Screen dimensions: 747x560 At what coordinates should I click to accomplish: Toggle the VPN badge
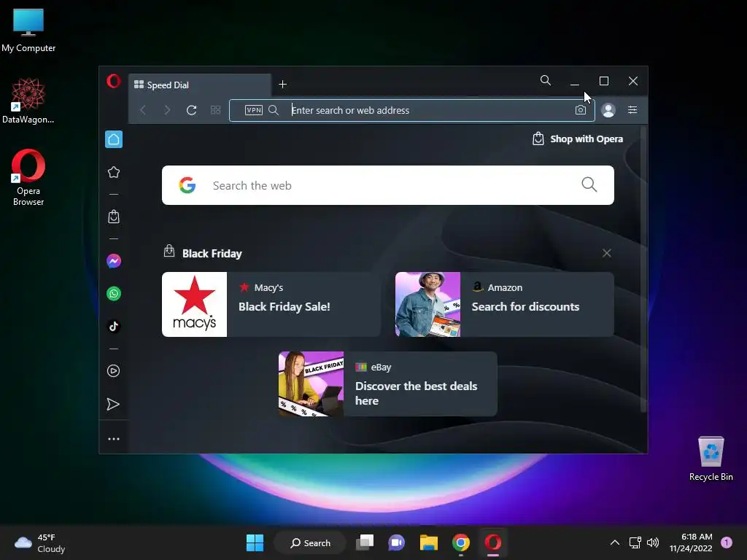(x=253, y=111)
